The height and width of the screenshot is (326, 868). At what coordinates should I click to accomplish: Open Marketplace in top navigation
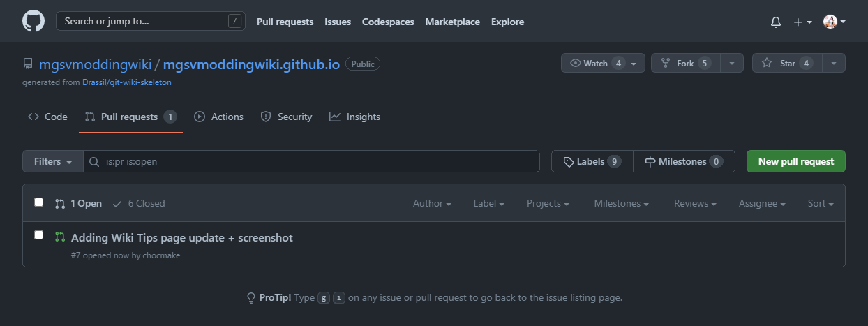click(x=452, y=22)
